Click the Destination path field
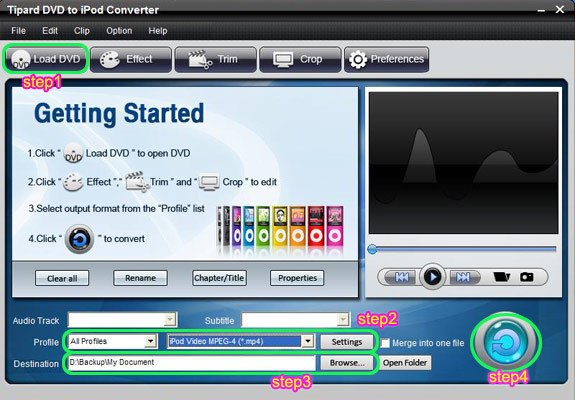The height and width of the screenshot is (400, 575). 191,363
